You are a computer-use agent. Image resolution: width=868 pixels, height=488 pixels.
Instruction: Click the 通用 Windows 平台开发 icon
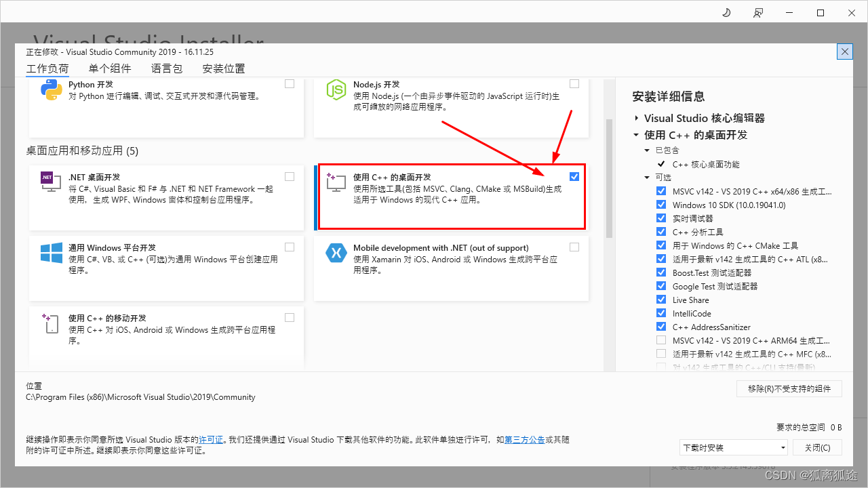51,253
